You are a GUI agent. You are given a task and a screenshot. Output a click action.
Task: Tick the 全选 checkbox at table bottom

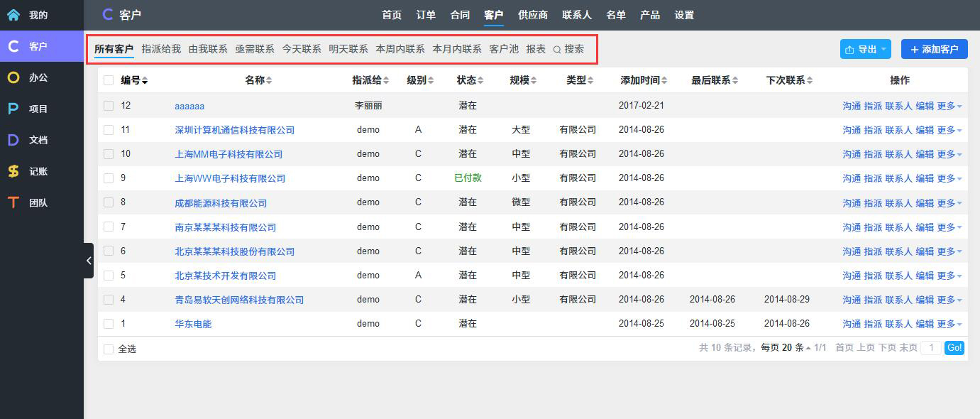pos(109,349)
